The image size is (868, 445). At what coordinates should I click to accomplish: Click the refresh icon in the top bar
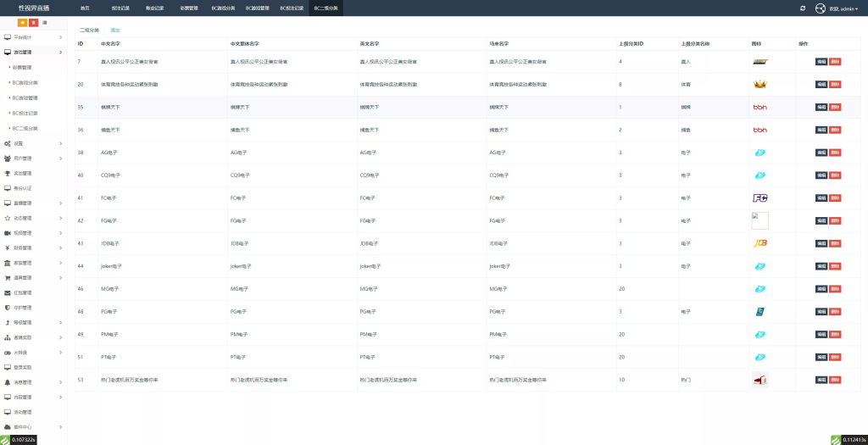point(803,8)
